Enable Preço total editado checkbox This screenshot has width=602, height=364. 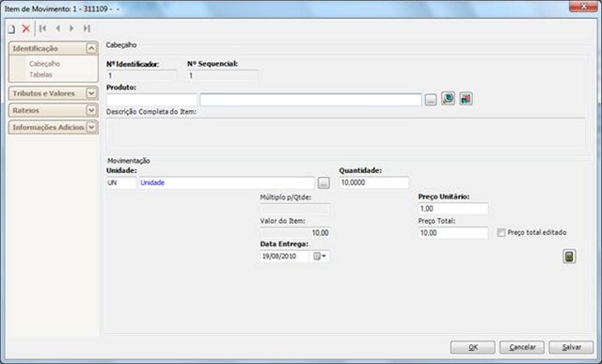click(501, 232)
